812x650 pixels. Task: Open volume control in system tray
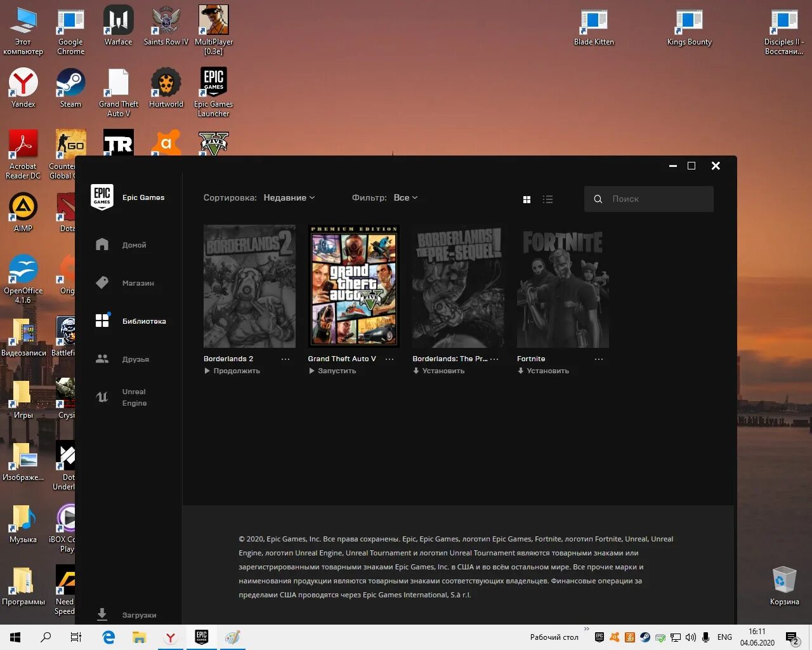(690, 637)
